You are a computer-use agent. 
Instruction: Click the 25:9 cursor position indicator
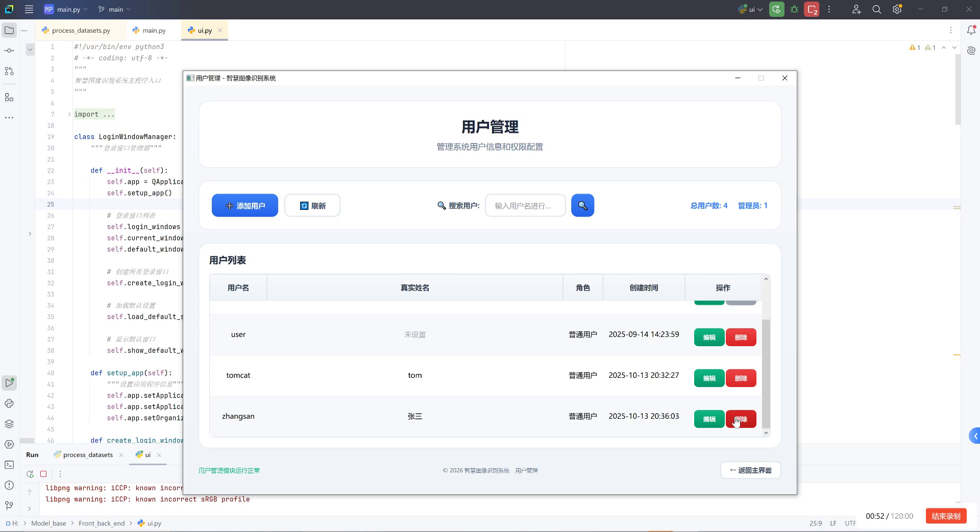tap(816, 523)
